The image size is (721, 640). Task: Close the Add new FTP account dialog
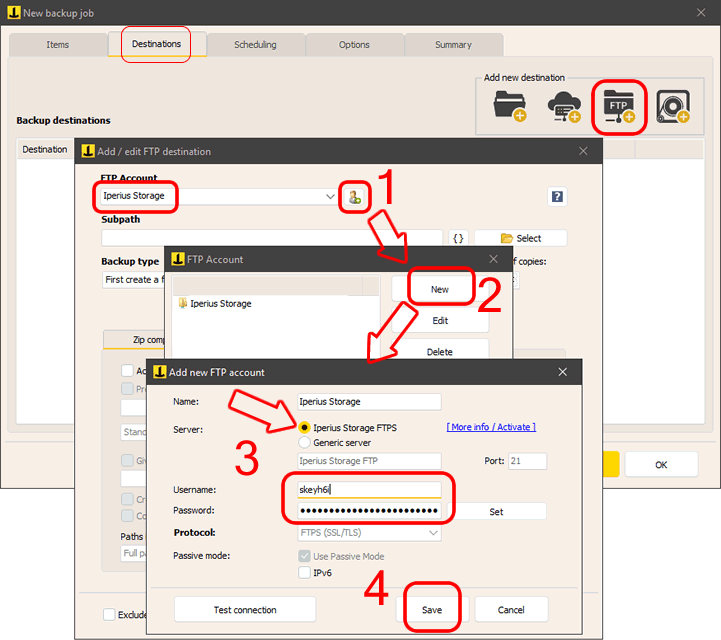coord(562,372)
